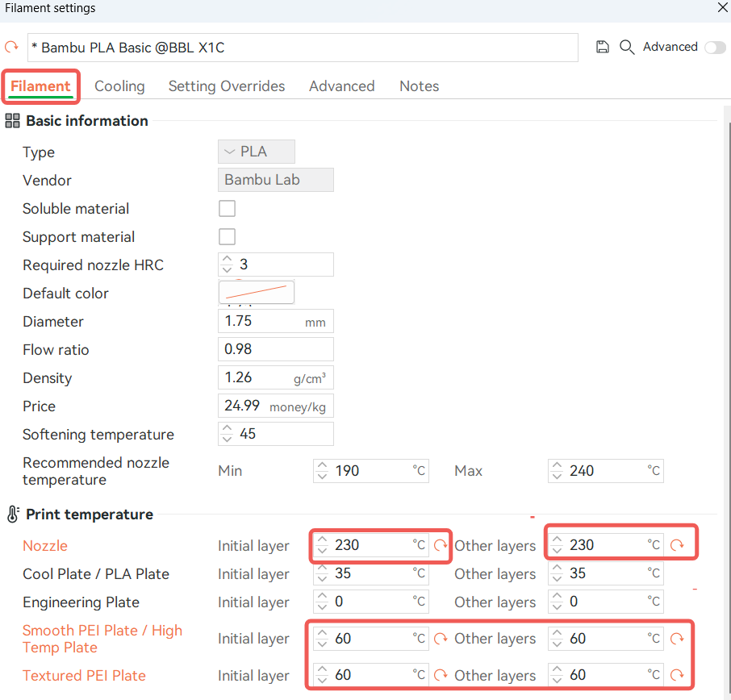Decrease Min recommended nozzle temperature with down arrow
The image size is (731, 700).
coord(322,477)
